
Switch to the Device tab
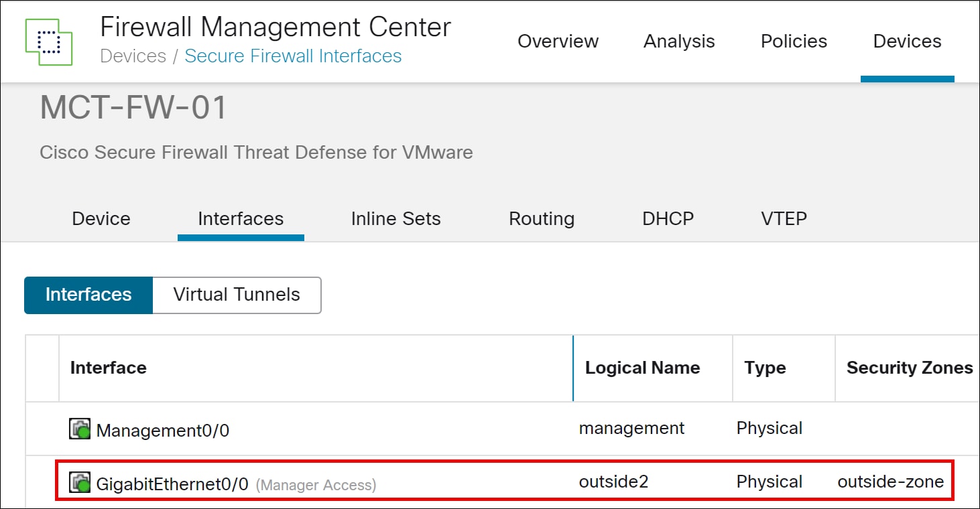[101, 219]
